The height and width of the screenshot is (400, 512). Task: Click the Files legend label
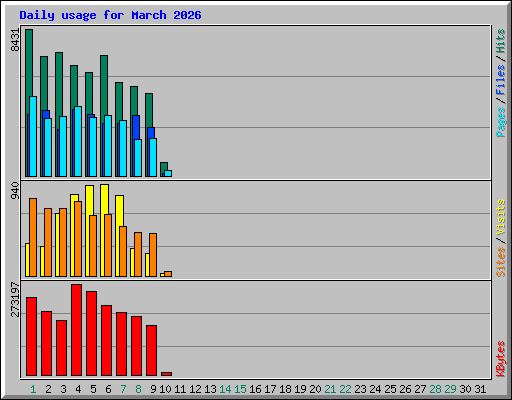coord(501,80)
